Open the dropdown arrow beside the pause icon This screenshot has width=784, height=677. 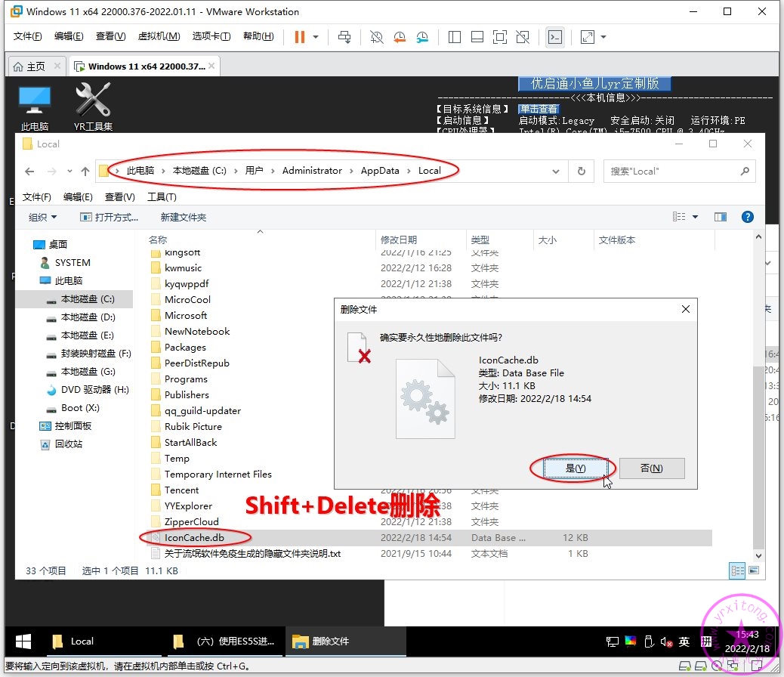[316, 37]
